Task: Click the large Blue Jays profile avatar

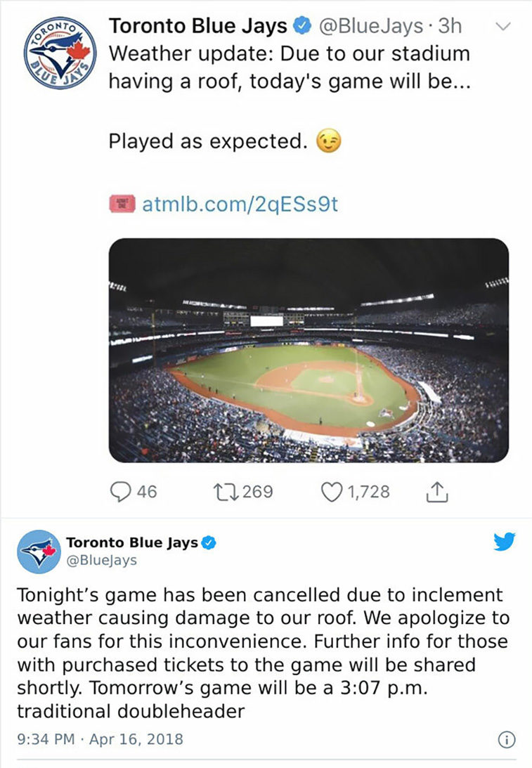Action: click(x=60, y=53)
